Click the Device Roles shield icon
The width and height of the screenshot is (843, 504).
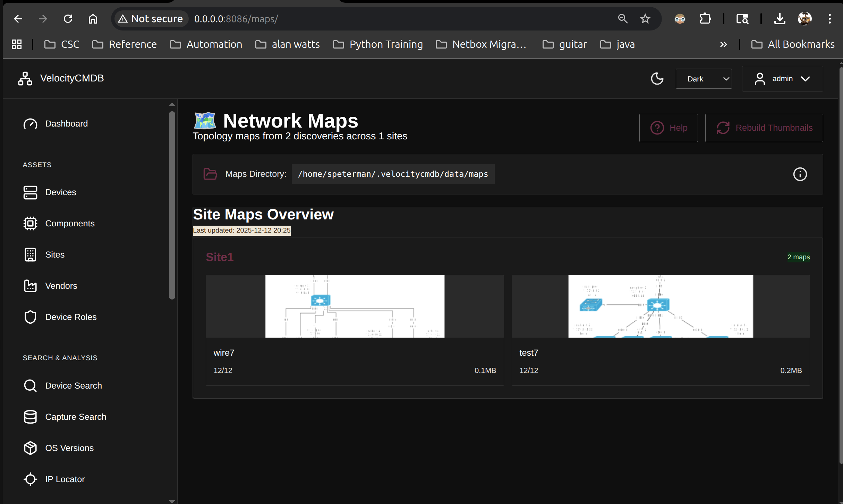pos(30,317)
